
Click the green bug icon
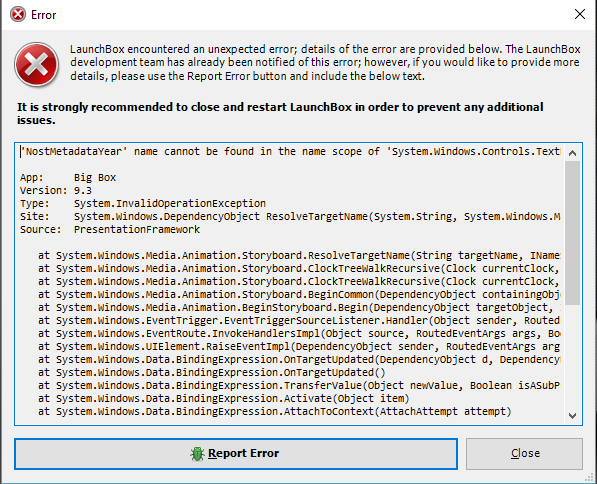(x=197, y=454)
